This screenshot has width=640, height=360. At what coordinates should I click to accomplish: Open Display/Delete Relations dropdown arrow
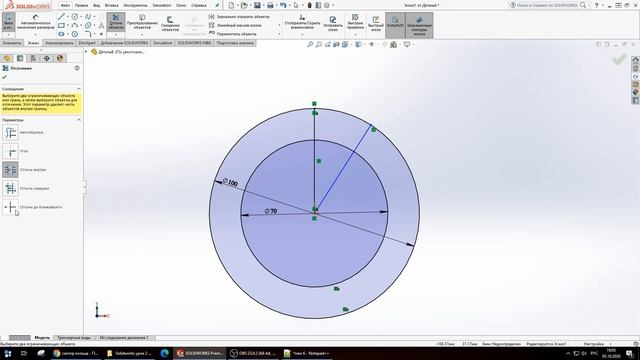pyautogui.click(x=302, y=35)
